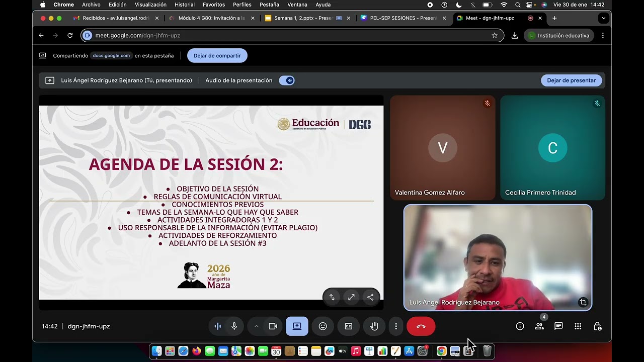The image size is (644, 362).
Task: Click the audio levels indicator button
Action: coord(217,326)
